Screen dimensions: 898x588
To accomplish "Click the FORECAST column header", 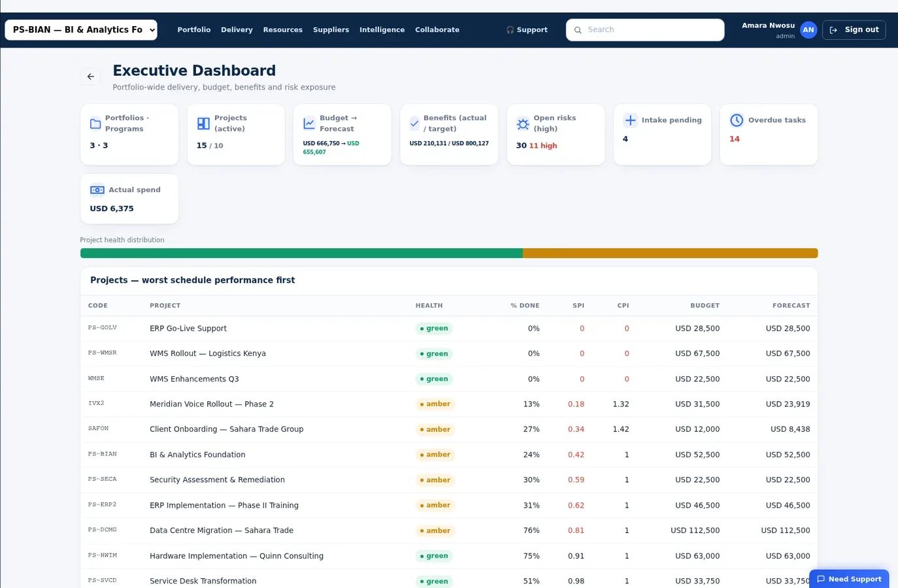I will click(x=791, y=306).
